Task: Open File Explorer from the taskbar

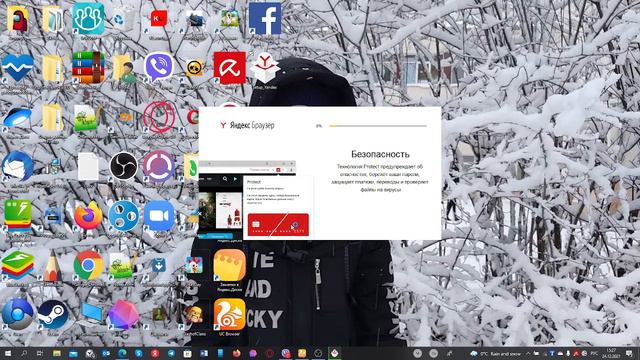Action: 56,353
